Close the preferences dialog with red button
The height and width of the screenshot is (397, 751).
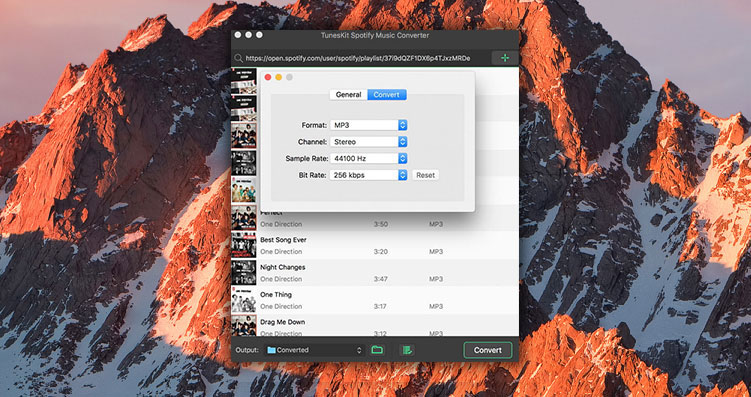pyautogui.click(x=268, y=77)
